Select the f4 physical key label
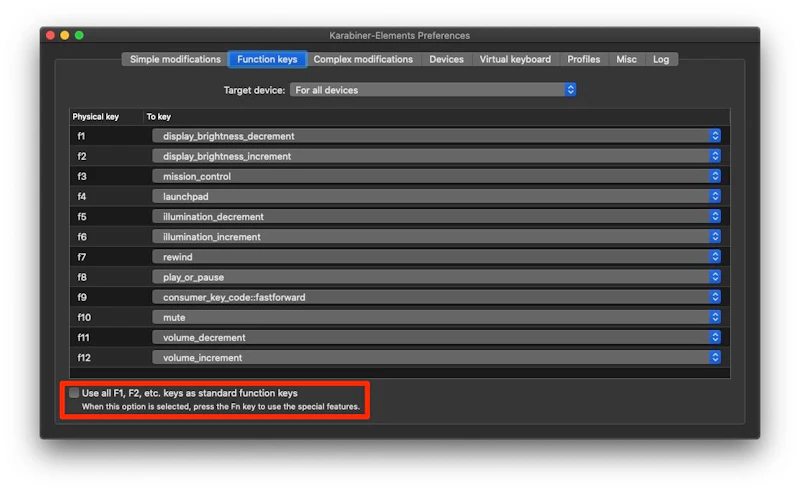This screenshot has height=492, width=800. (x=82, y=196)
